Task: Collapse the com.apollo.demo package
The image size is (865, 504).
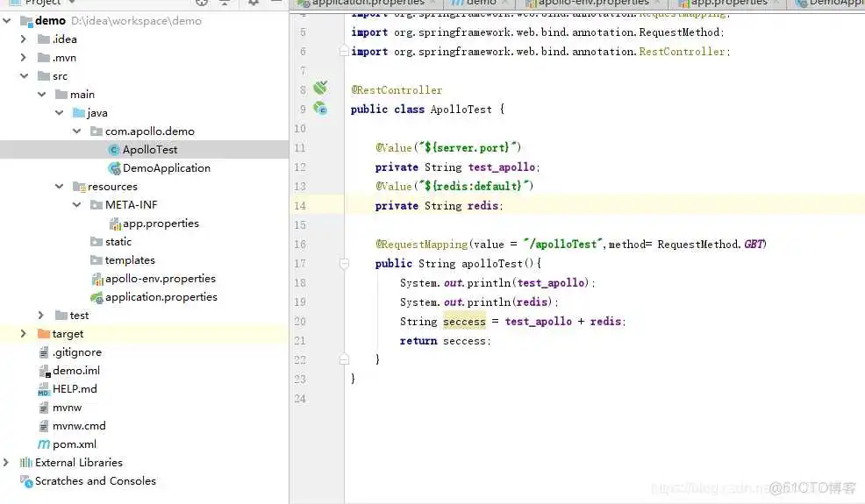Action: tap(76, 131)
